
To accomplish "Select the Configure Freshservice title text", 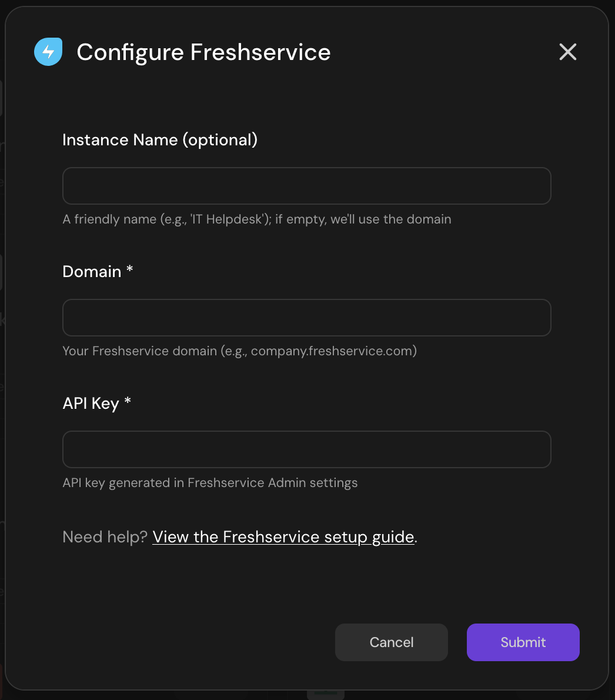I will 203,52.
